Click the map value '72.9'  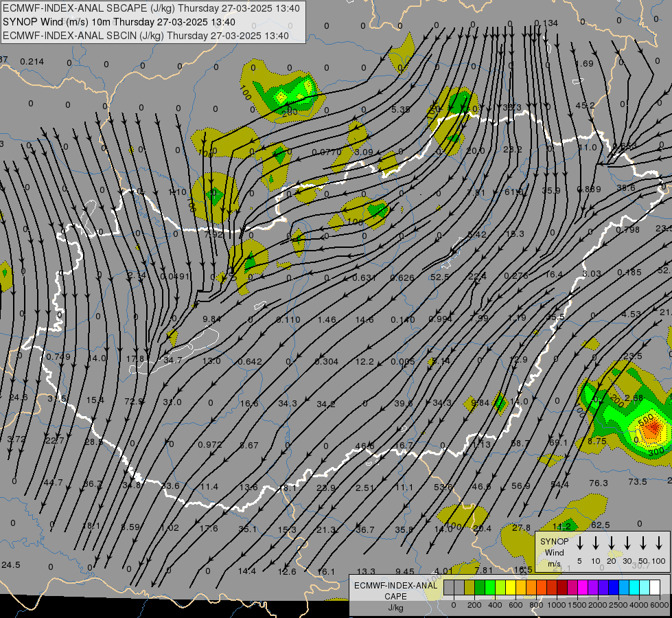(134, 402)
